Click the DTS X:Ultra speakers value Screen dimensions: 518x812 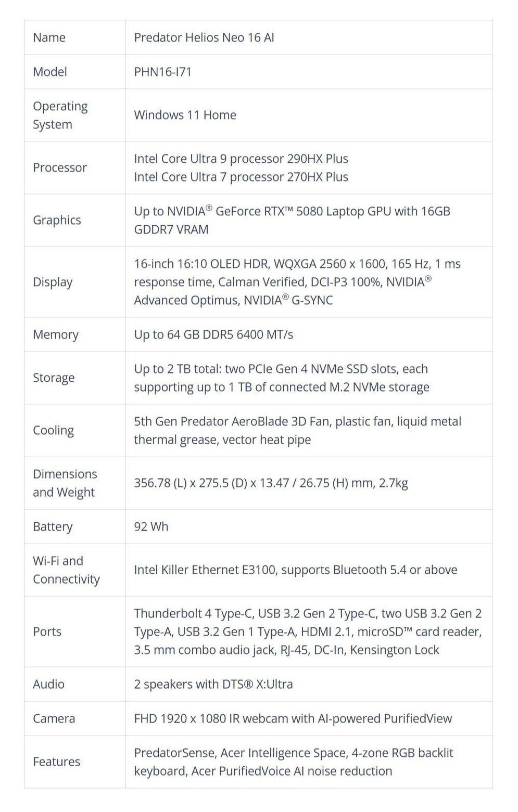[213, 684]
